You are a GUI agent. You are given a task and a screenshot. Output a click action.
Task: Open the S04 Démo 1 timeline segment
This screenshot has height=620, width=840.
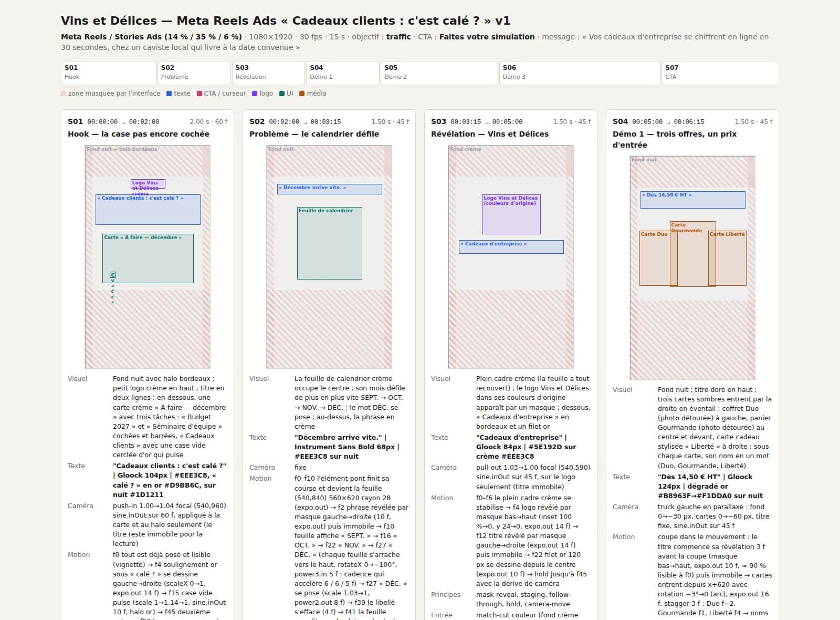pos(343,73)
